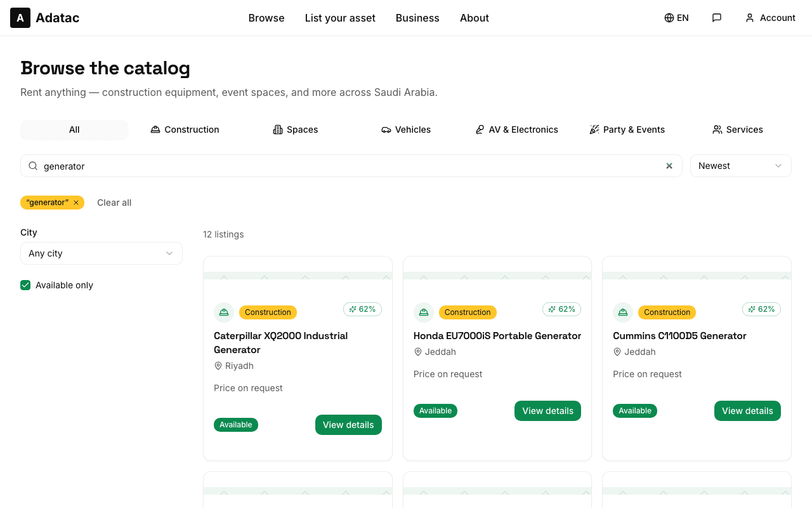Image resolution: width=812 pixels, height=508 pixels.
Task: Click the "12 listings" count text
Action: 223,234
